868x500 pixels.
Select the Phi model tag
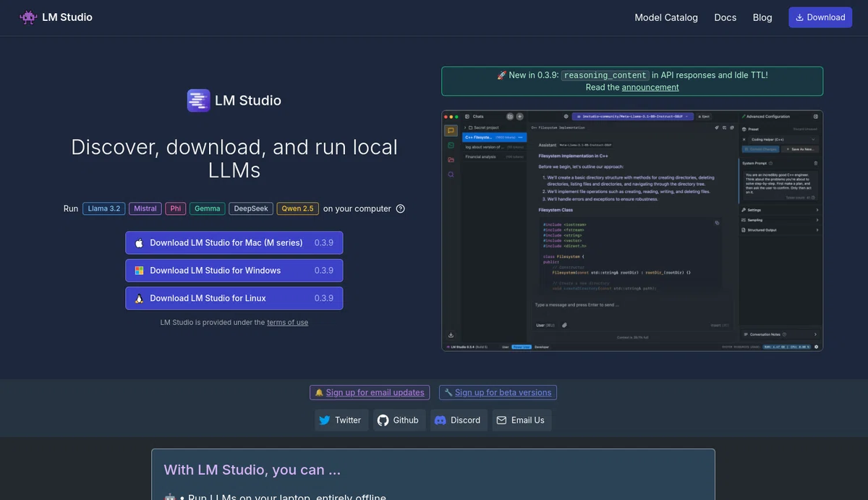[x=176, y=208]
